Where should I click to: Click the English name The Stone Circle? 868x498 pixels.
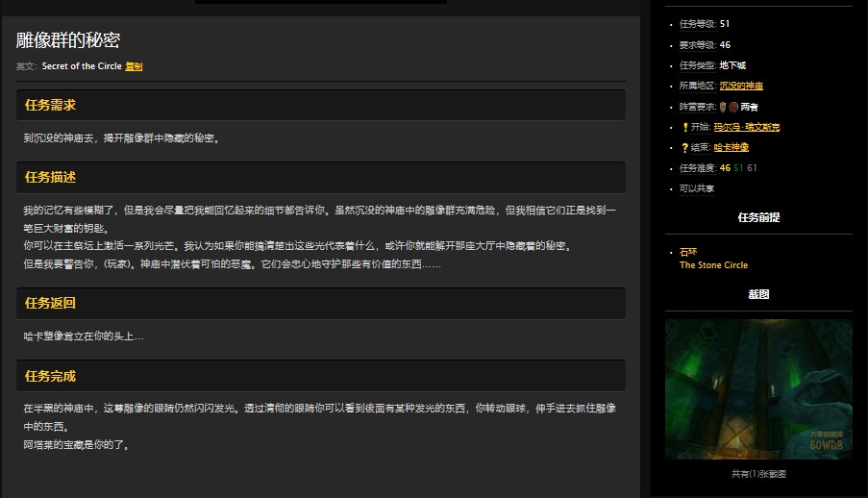[x=713, y=265]
